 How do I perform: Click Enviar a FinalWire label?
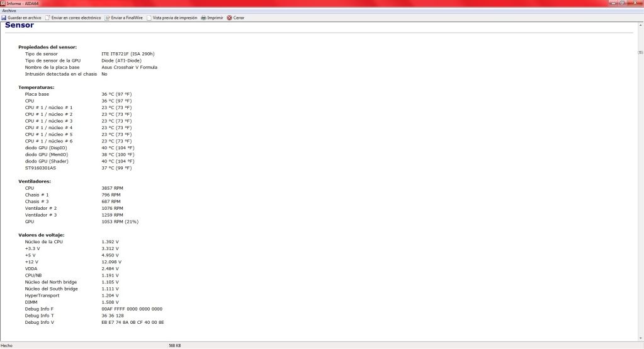[x=127, y=18]
